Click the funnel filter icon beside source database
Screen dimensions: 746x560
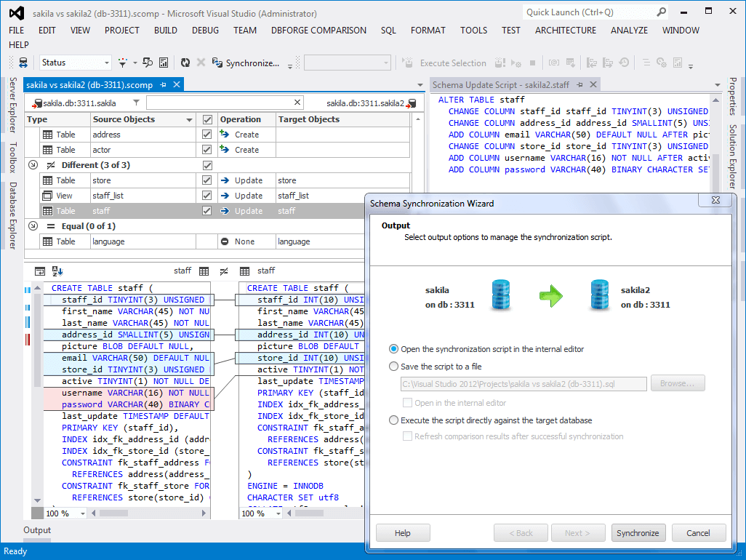click(136, 103)
